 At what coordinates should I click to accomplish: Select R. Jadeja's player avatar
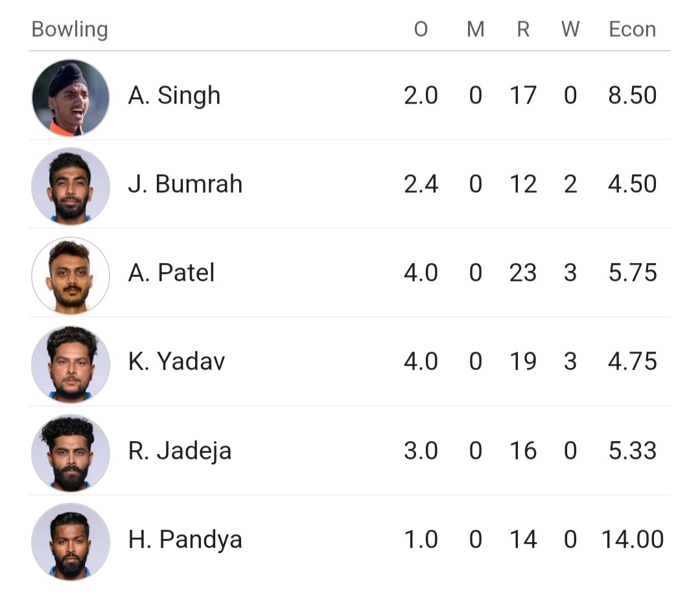point(70,452)
